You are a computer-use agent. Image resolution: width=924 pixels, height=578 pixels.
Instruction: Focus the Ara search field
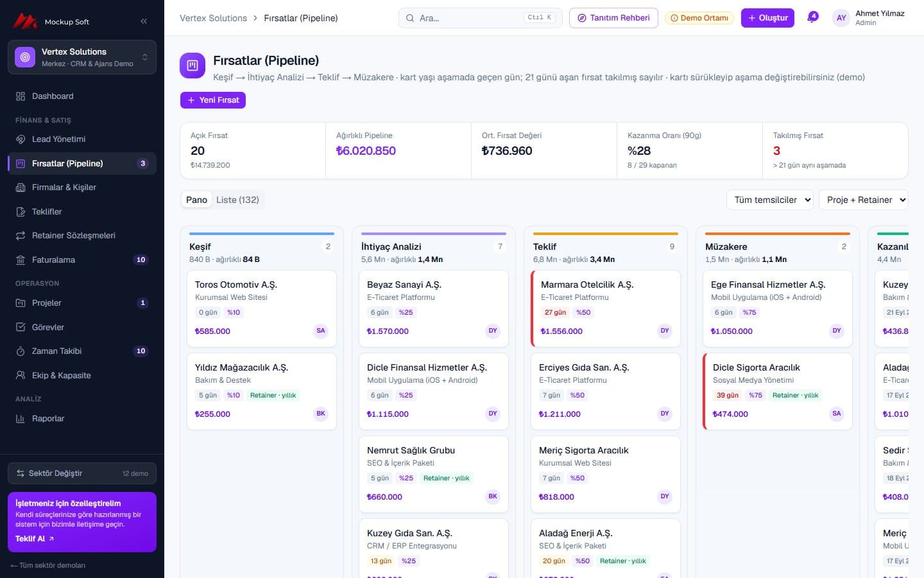click(480, 18)
